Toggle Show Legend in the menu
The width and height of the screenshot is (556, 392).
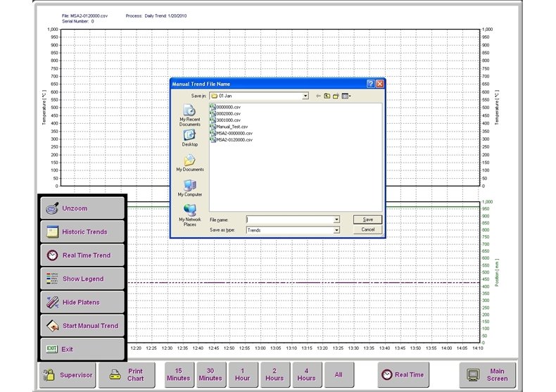(82, 279)
